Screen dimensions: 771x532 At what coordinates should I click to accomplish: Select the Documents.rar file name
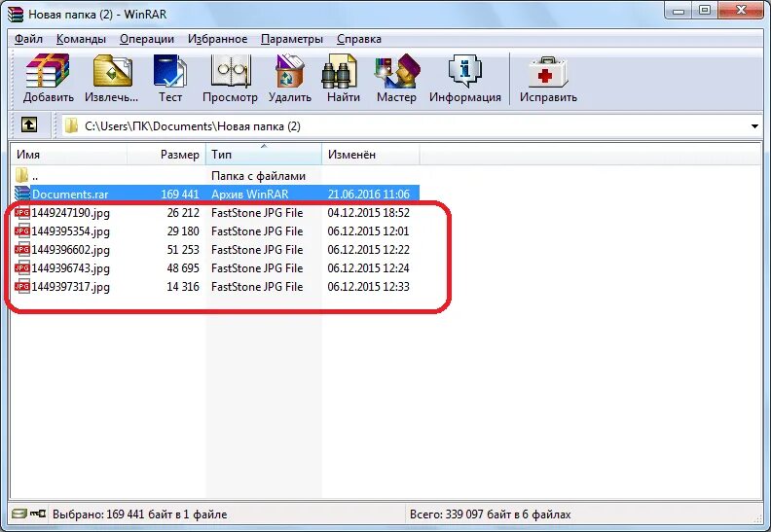(70, 195)
